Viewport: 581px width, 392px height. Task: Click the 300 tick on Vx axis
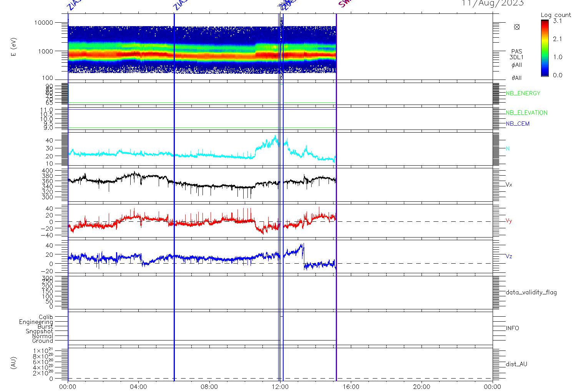(48, 197)
